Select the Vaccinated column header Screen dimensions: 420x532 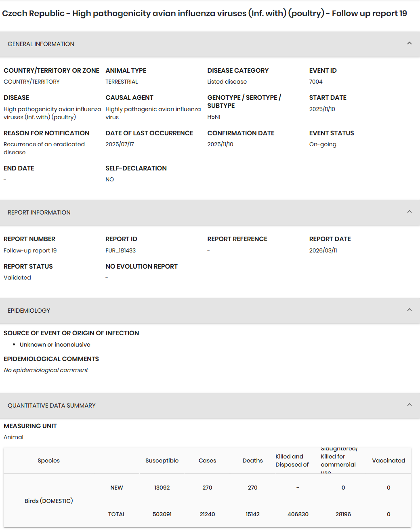coord(388,461)
